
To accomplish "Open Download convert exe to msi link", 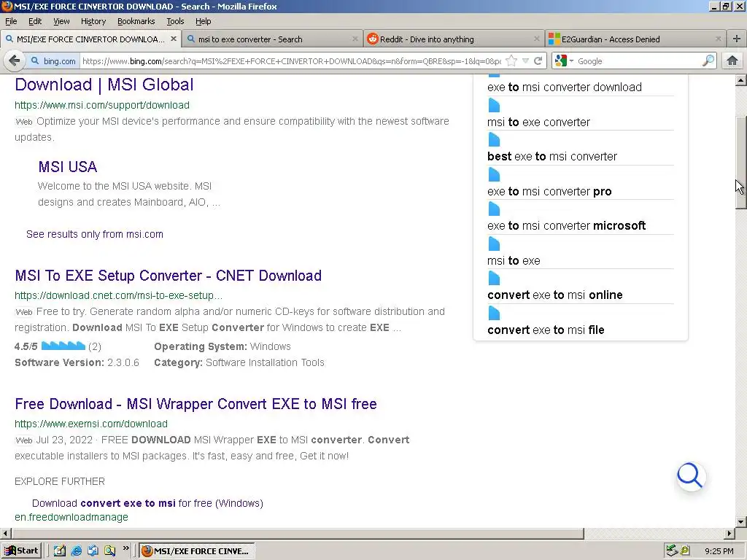I will pos(147,503).
